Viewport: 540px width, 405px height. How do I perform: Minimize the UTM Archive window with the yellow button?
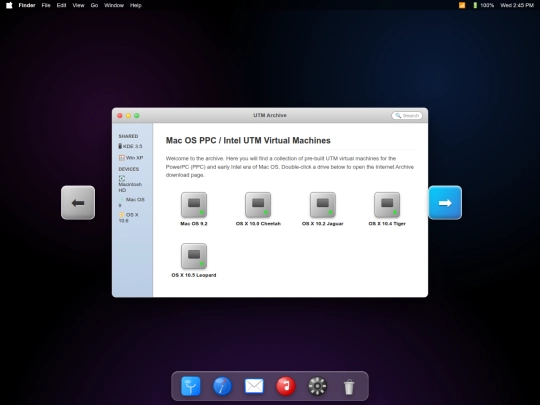pyautogui.click(x=128, y=116)
